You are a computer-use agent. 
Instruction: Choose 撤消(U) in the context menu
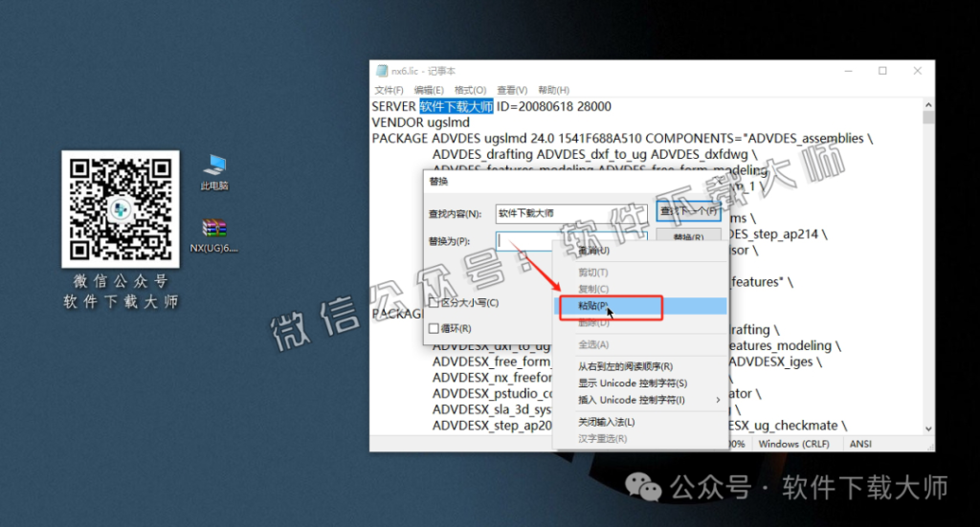[x=640, y=251]
